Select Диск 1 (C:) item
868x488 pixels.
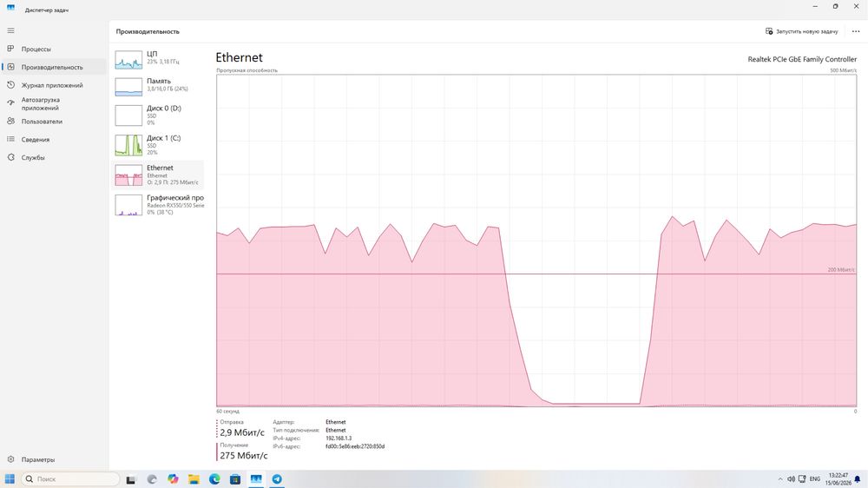(x=158, y=145)
